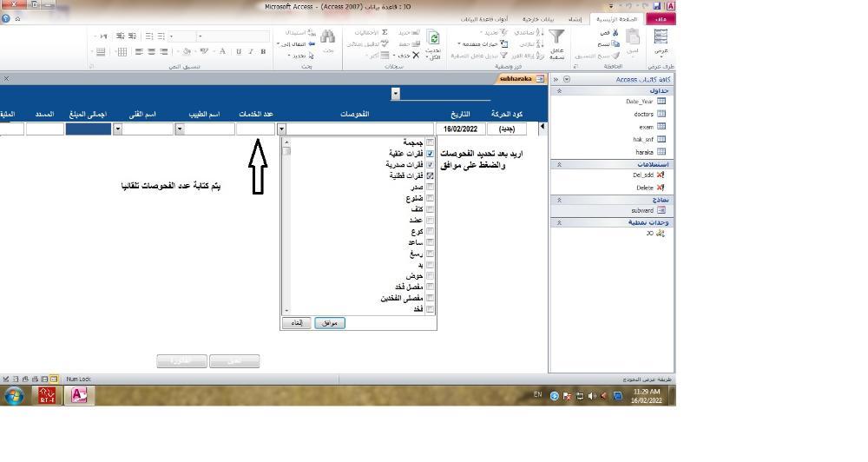Click the Spelling check icon

point(385,43)
